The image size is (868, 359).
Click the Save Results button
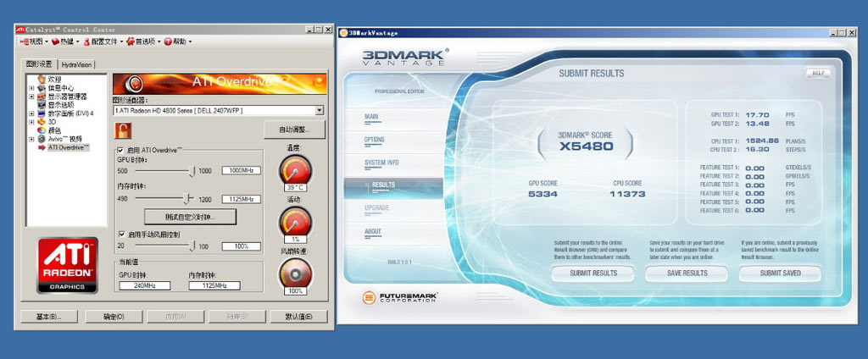(x=687, y=273)
